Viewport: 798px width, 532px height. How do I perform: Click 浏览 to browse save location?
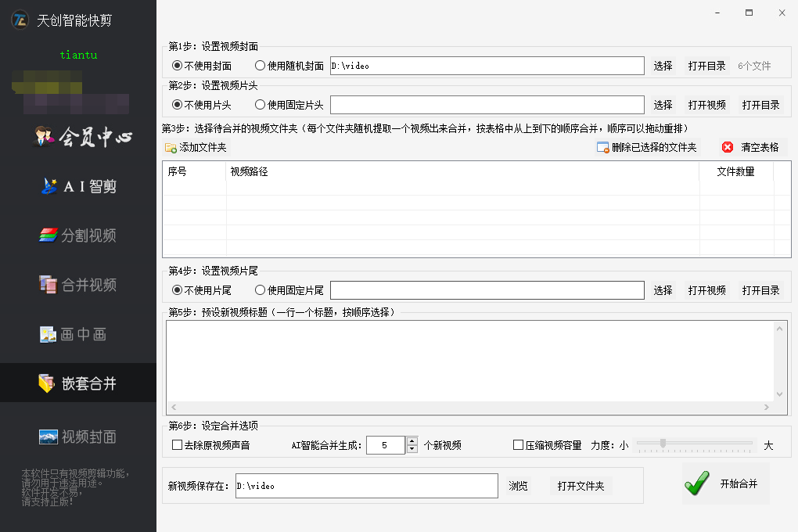coord(518,485)
